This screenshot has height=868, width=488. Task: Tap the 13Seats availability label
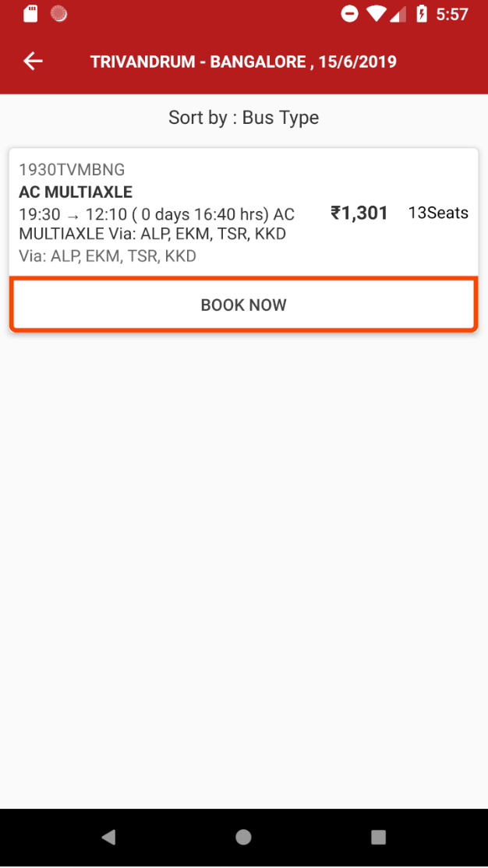[x=439, y=213]
